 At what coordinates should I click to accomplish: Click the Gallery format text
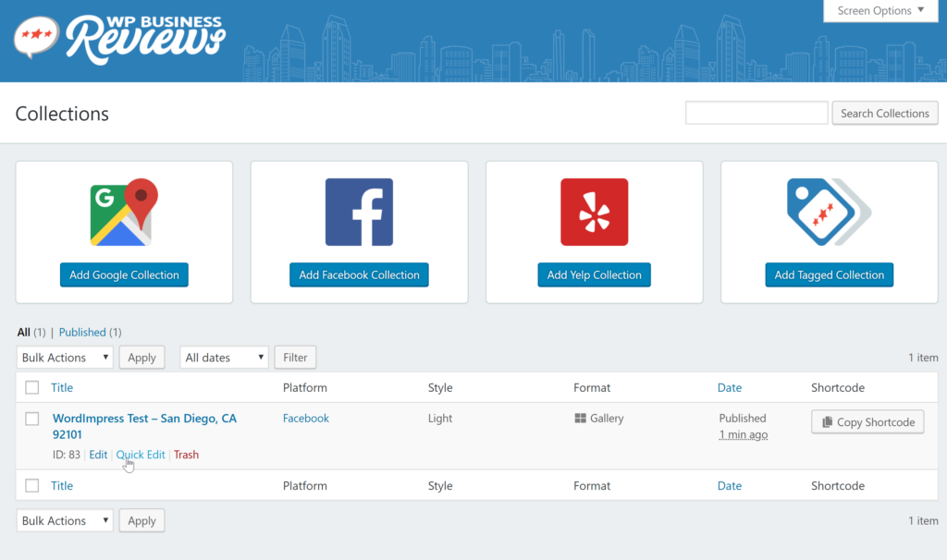click(607, 419)
